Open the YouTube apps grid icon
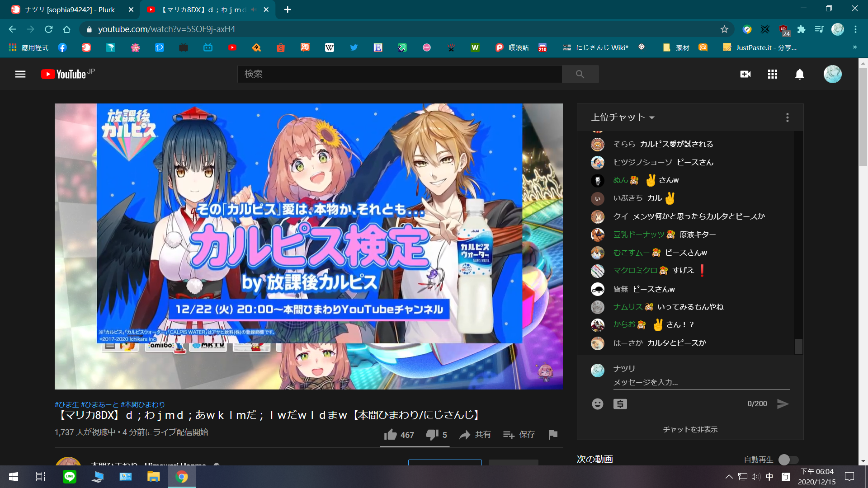Screen dimensions: 868x488 [x=773, y=74]
